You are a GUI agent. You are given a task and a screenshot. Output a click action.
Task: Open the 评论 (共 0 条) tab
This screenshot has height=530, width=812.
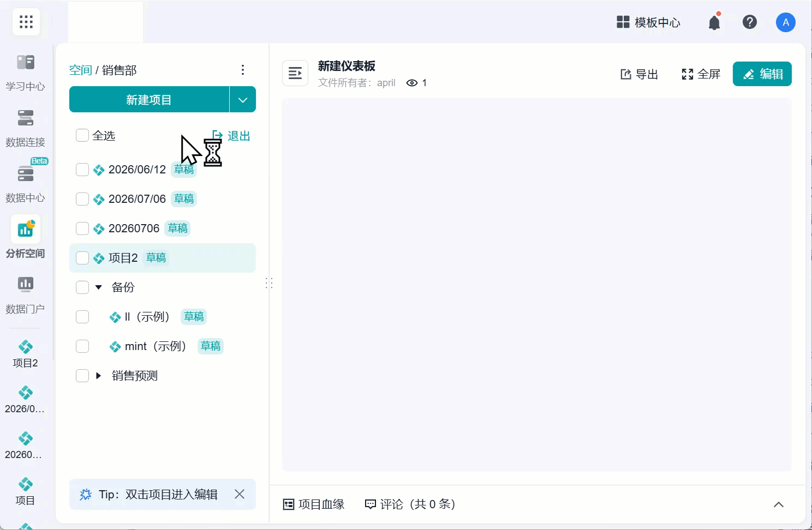coord(410,504)
